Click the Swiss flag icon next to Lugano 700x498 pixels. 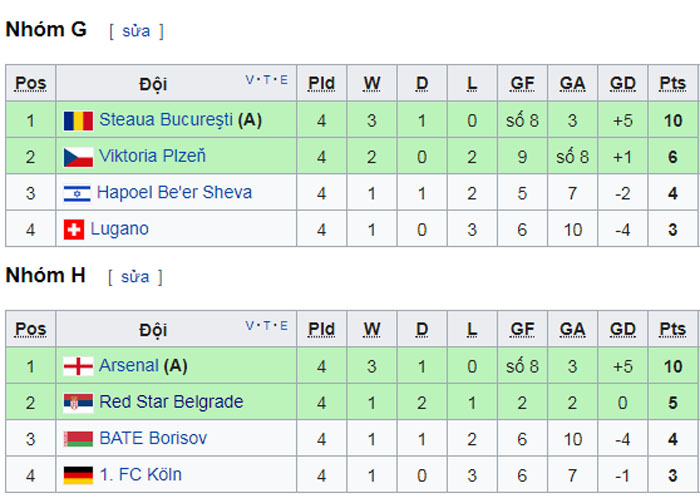(74, 230)
